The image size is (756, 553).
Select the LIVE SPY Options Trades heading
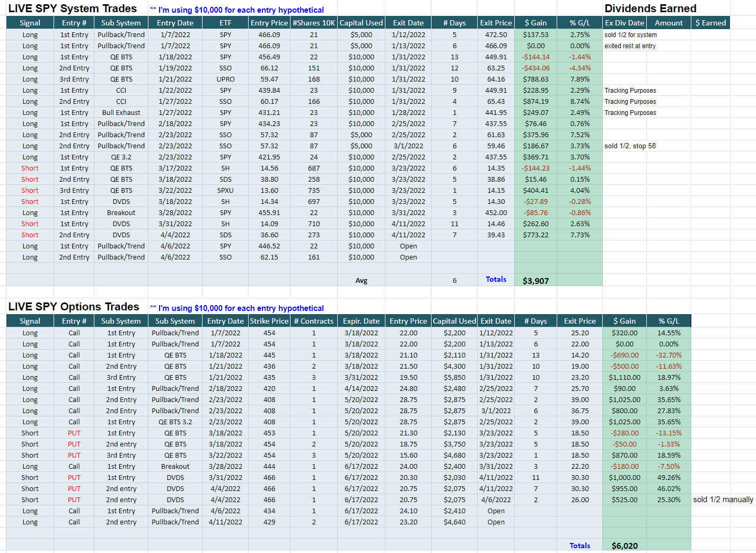pos(74,307)
